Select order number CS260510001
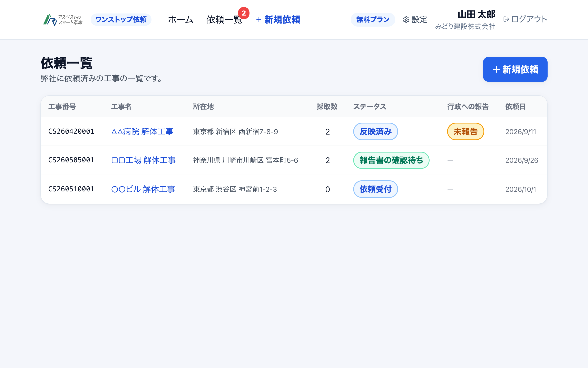588x368 pixels. [x=71, y=189]
